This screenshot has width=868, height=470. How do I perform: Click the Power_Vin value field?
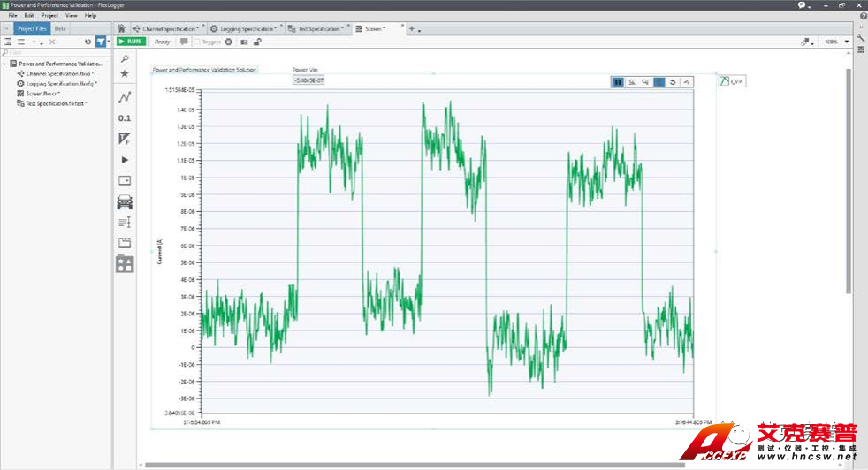tap(308, 80)
